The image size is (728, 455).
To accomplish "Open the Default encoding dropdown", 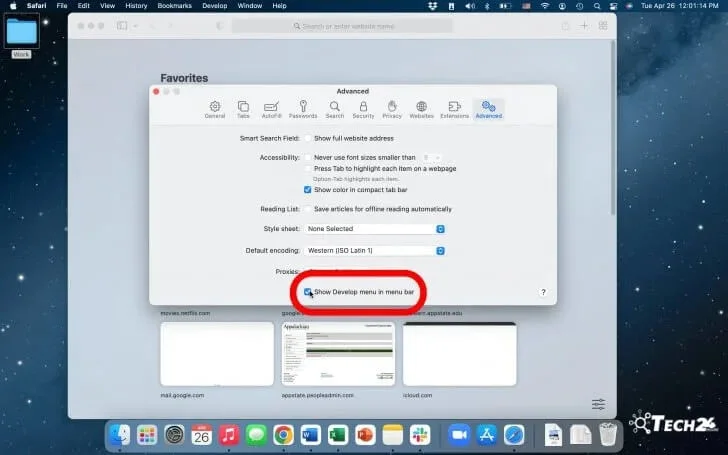I will (375, 250).
